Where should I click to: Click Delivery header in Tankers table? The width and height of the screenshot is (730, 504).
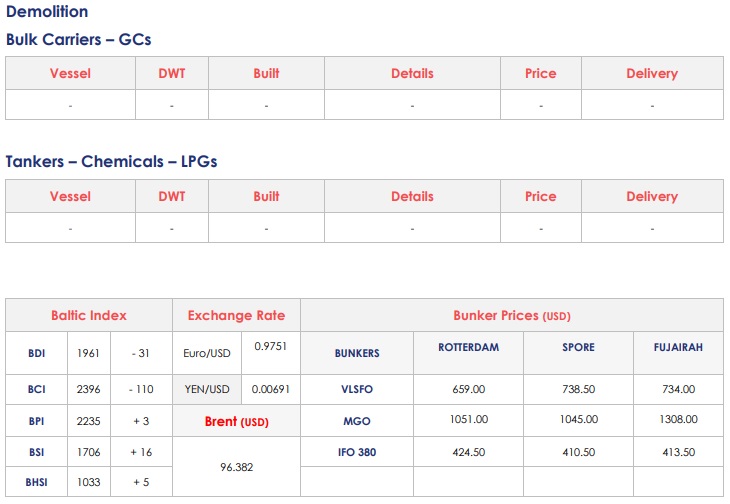[x=652, y=197]
